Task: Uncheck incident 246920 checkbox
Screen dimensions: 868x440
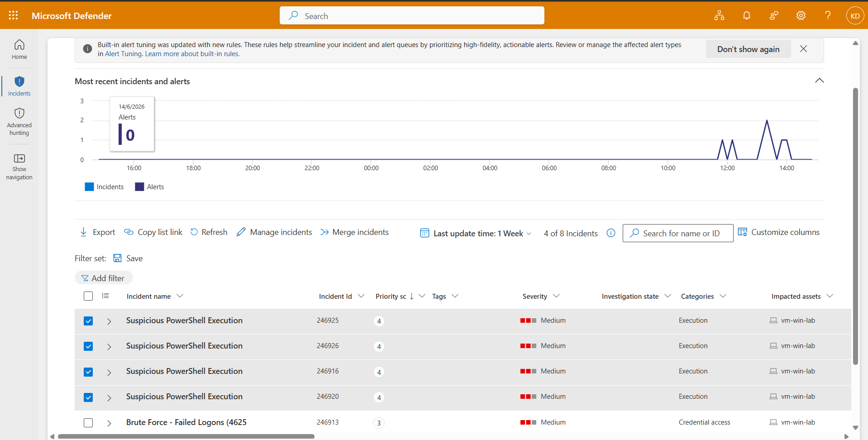Action: coord(88,397)
